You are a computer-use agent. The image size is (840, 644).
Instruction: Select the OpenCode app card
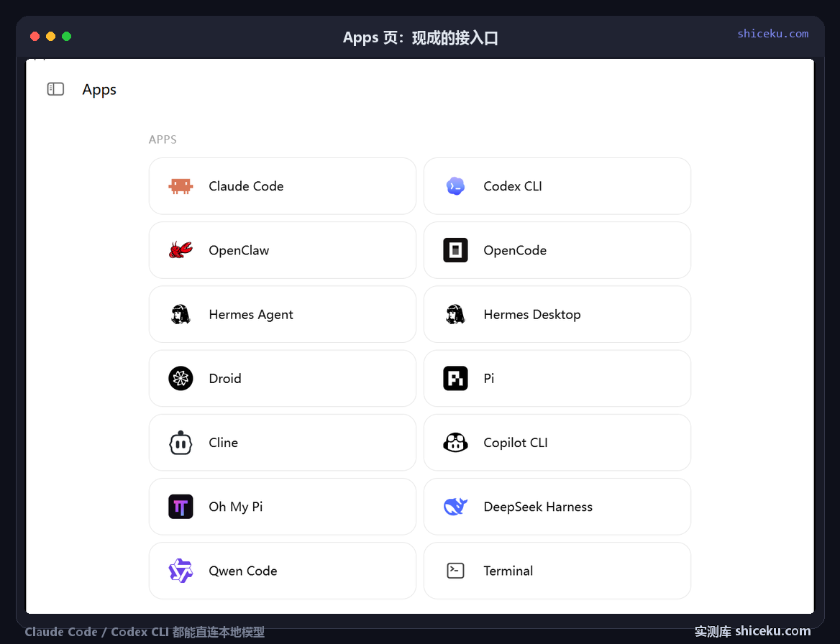[x=557, y=250]
